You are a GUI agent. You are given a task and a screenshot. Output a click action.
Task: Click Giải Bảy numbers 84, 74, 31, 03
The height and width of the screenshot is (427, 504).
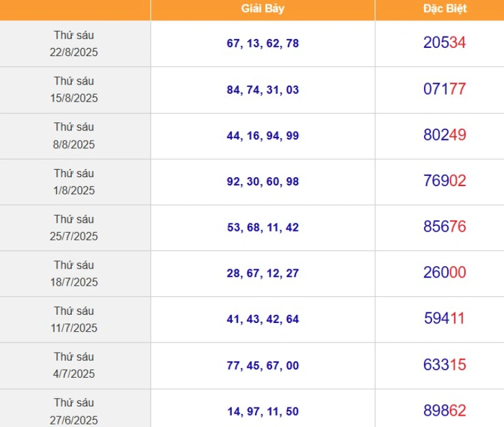pyautogui.click(x=263, y=90)
